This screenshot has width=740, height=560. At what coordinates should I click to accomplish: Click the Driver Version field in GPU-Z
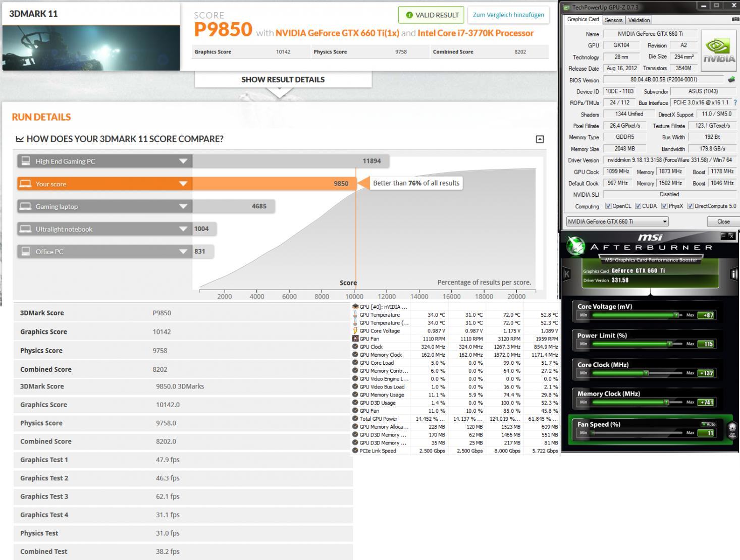[x=669, y=160]
